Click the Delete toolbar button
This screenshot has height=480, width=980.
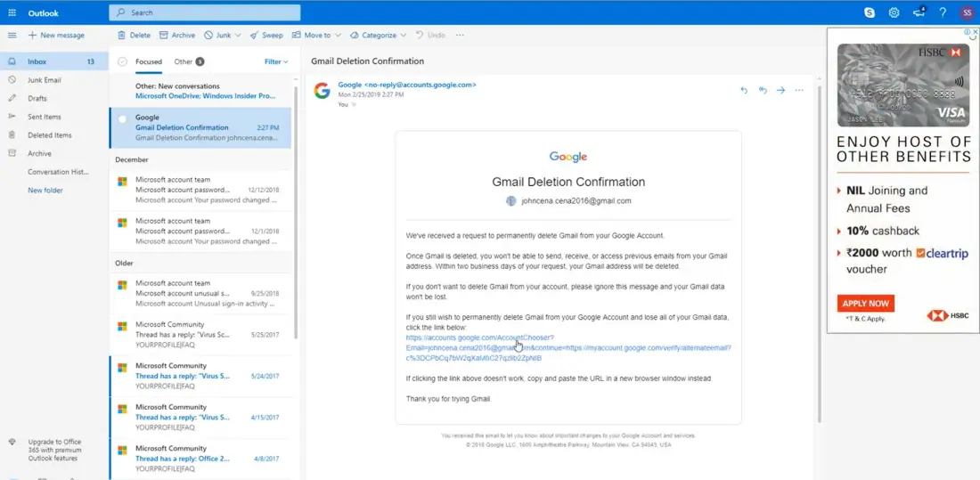coord(135,35)
